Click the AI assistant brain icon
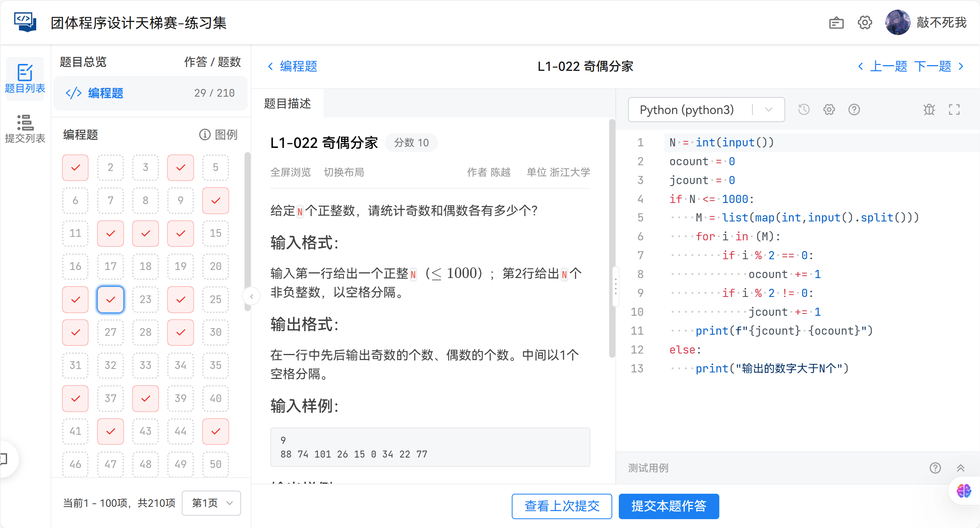 tap(964, 491)
